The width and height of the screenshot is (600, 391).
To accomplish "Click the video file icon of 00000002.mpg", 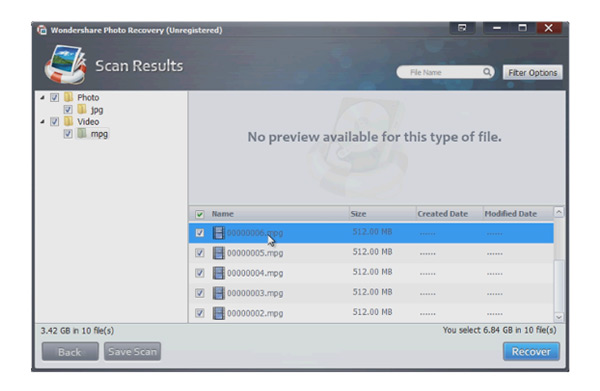I will [x=218, y=313].
